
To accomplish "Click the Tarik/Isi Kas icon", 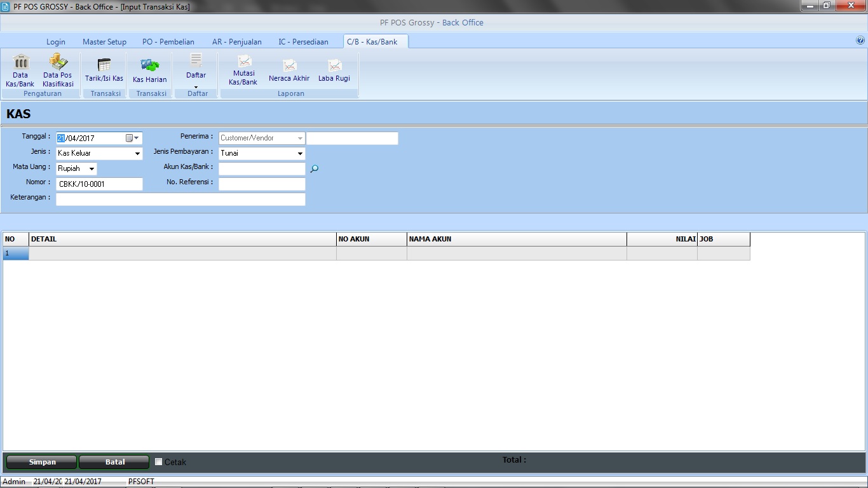I will coord(104,70).
